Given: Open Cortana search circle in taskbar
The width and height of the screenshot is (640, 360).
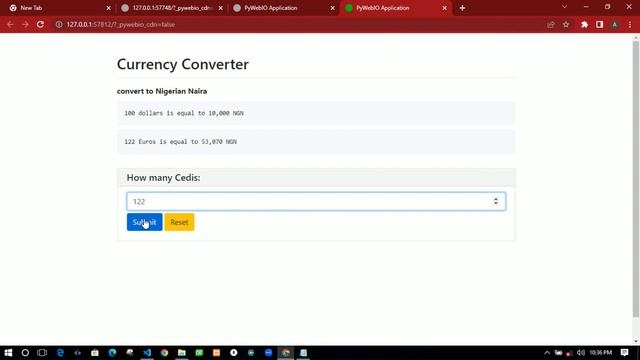Looking at the screenshot, I should [x=25, y=353].
